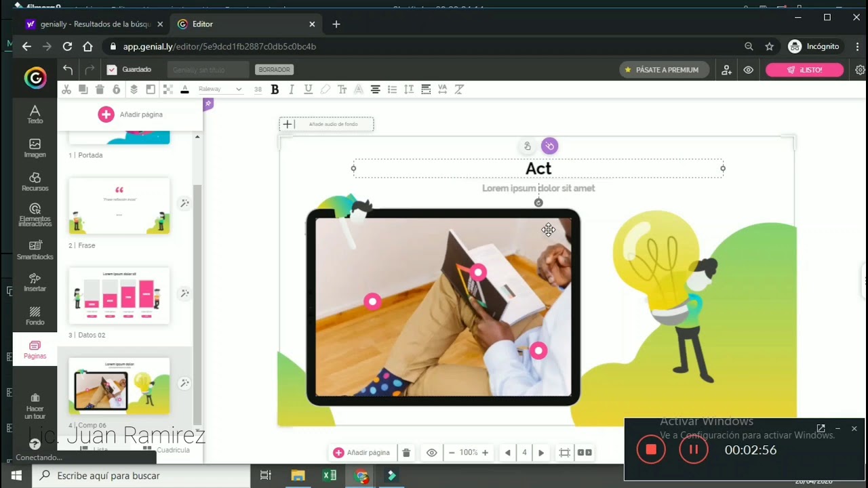Open a new browser tab
The width and height of the screenshot is (868, 488).
(x=336, y=24)
